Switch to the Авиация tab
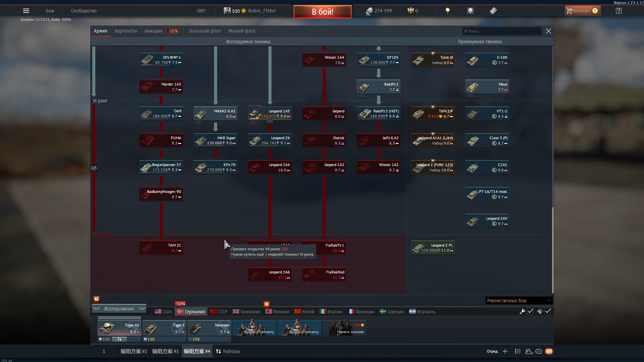Image resolution: width=644 pixels, height=362 pixels. pos(153,31)
